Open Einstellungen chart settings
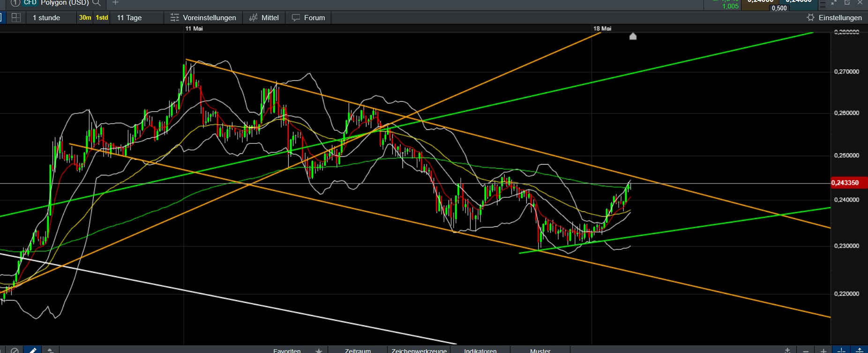 click(834, 18)
